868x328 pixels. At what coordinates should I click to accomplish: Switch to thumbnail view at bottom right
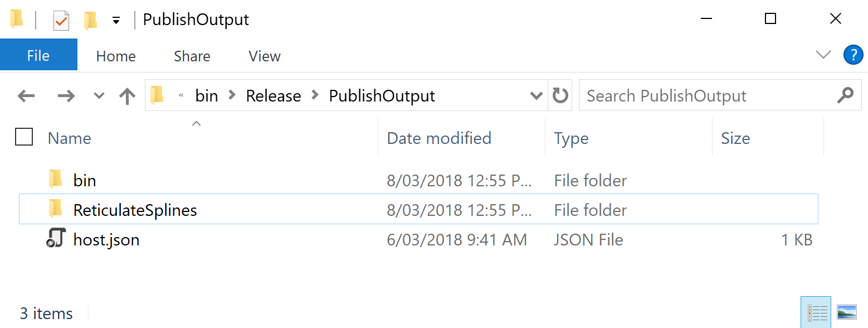(x=847, y=311)
